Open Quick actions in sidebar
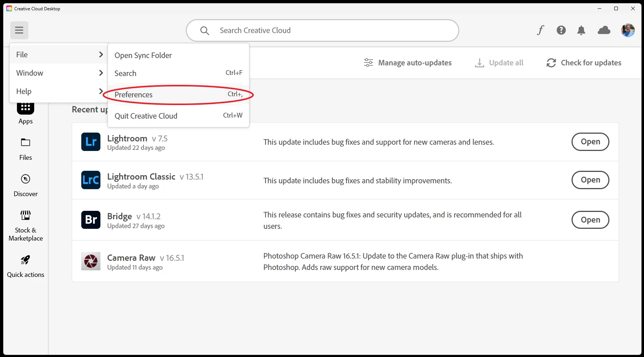The image size is (644, 357). coord(25,267)
